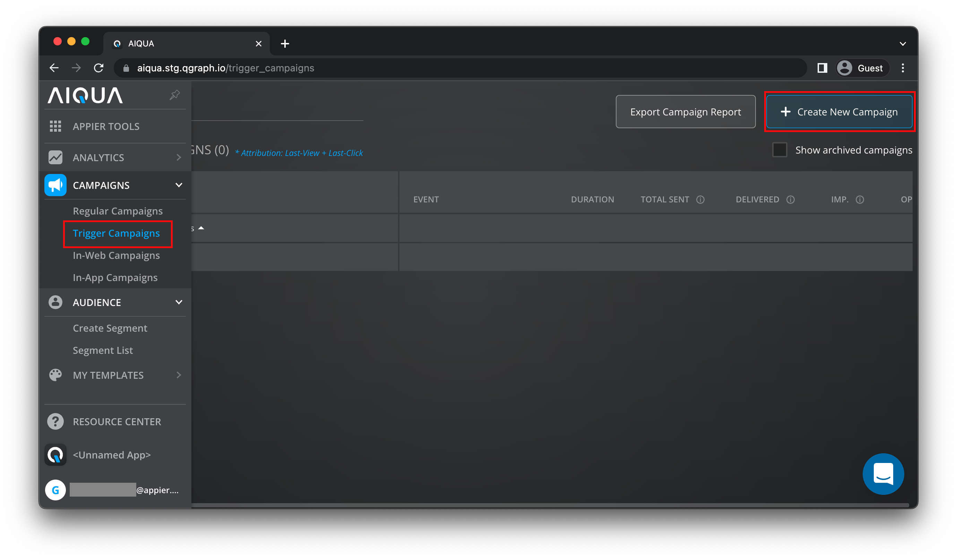This screenshot has height=560, width=957.
Task: Click the Analytics chart icon
Action: click(x=55, y=158)
